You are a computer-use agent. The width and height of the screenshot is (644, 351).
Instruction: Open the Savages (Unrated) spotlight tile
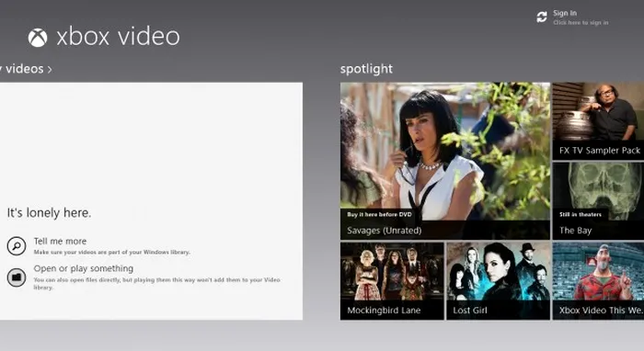(444, 161)
